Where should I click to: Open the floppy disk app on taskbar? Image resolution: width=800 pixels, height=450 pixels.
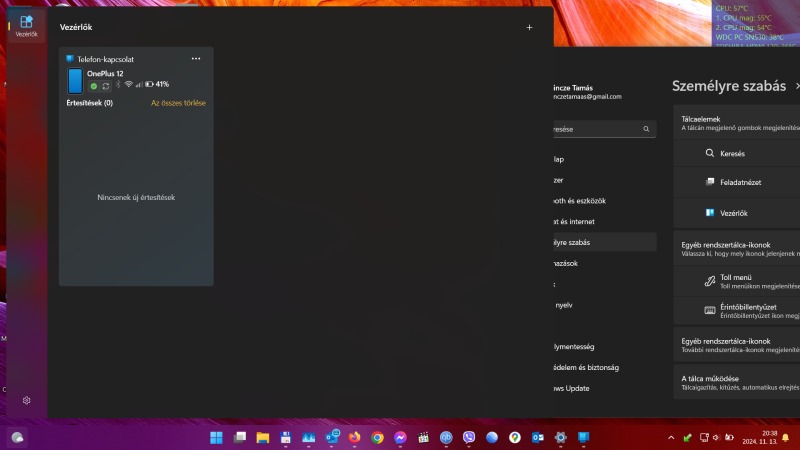(x=285, y=437)
